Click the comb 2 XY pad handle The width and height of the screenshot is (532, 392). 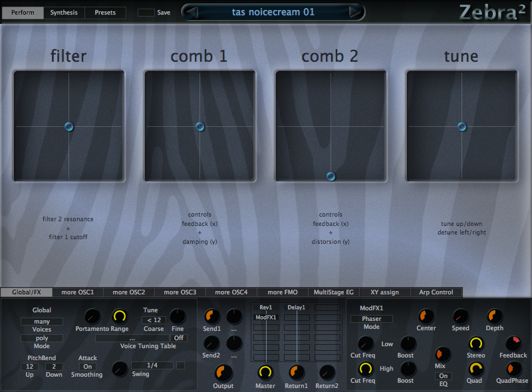(331, 176)
